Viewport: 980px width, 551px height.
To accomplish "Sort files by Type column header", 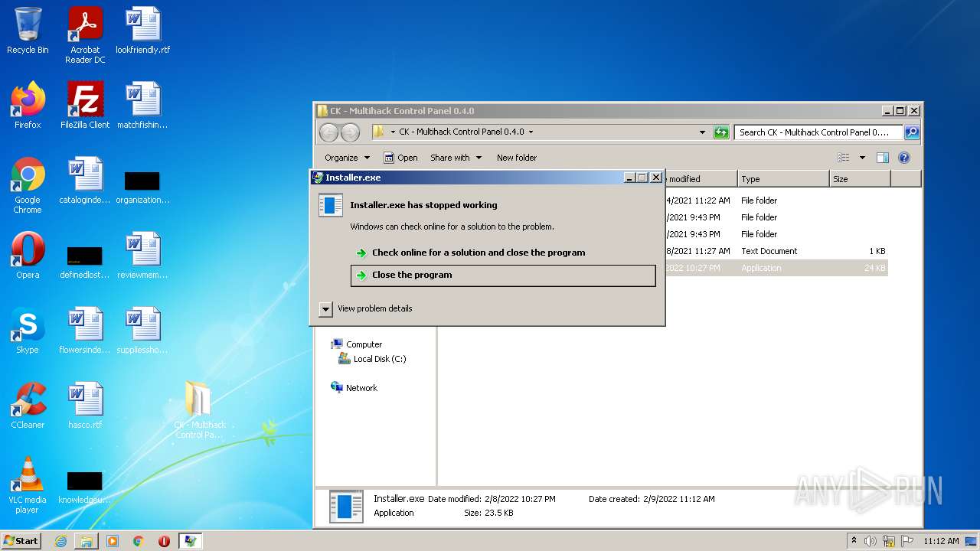I will pyautogui.click(x=783, y=179).
